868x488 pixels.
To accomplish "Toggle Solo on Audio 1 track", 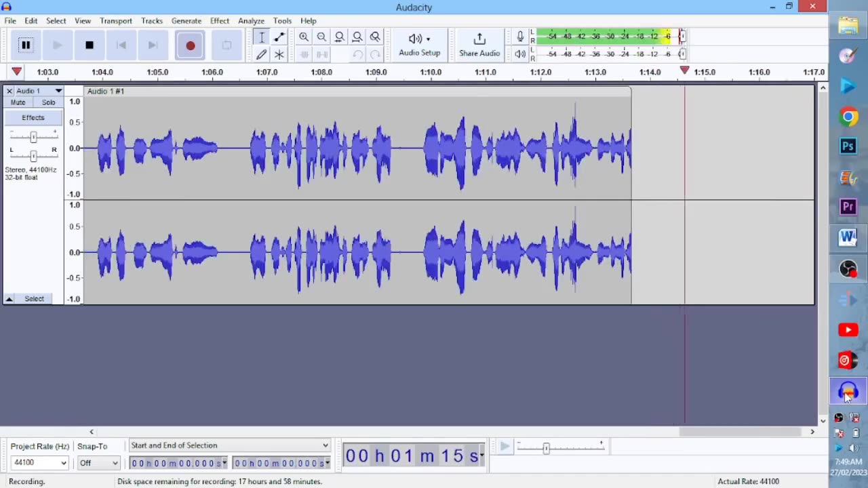I will tap(48, 102).
